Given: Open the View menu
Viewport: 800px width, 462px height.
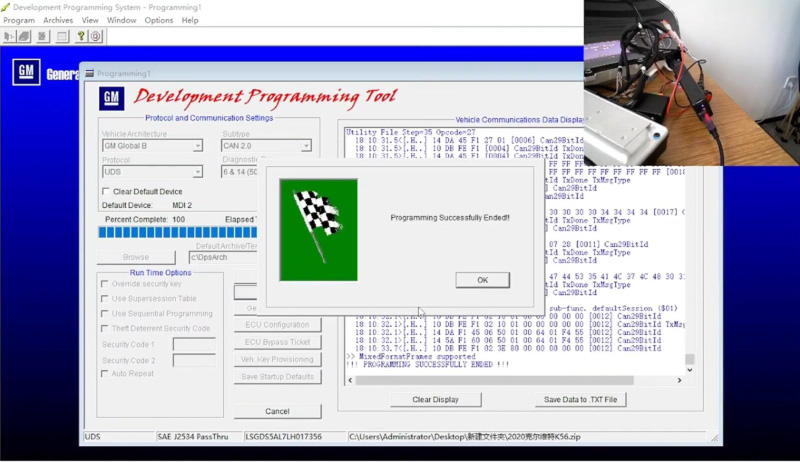Looking at the screenshot, I should point(90,20).
